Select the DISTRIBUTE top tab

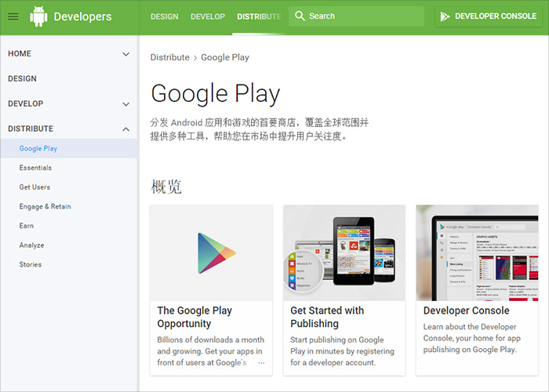[x=259, y=16]
